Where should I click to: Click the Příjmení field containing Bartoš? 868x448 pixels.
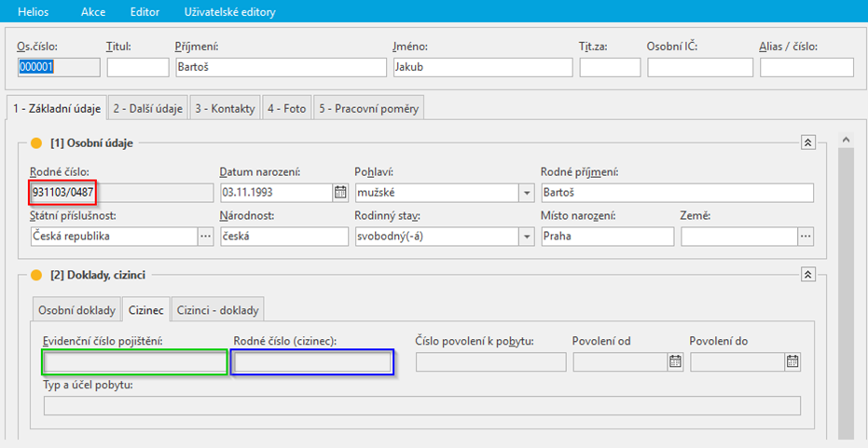[x=280, y=67]
